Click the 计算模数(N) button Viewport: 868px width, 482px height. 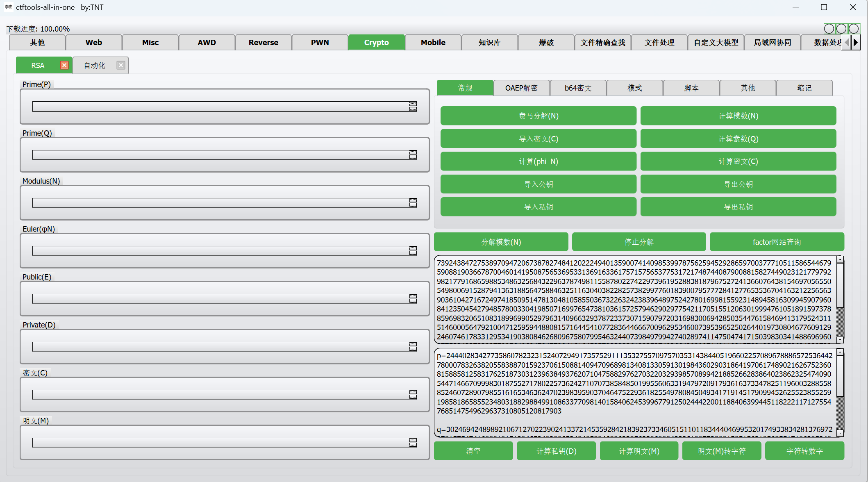point(738,116)
